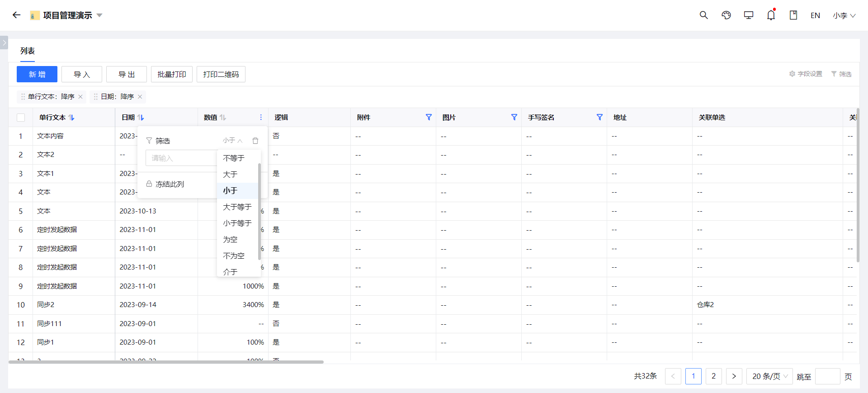Go to next page arrow
Image resolution: width=868 pixels, height=393 pixels.
734,376
